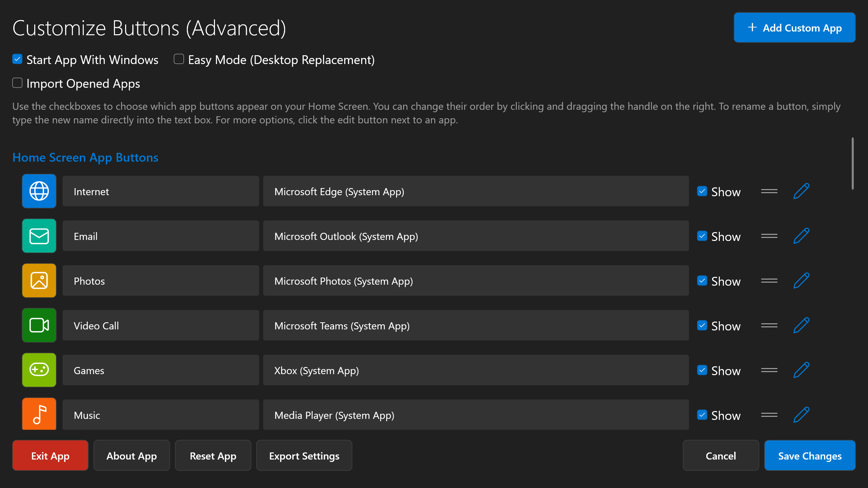The height and width of the screenshot is (488, 868).
Task: Click the Email rename text box
Action: click(x=160, y=236)
